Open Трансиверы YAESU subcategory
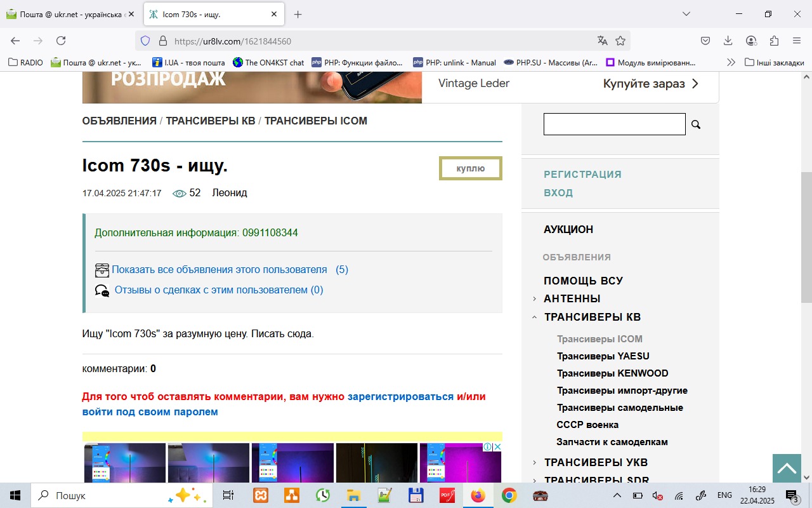Viewport: 812px width, 508px height. [603, 356]
